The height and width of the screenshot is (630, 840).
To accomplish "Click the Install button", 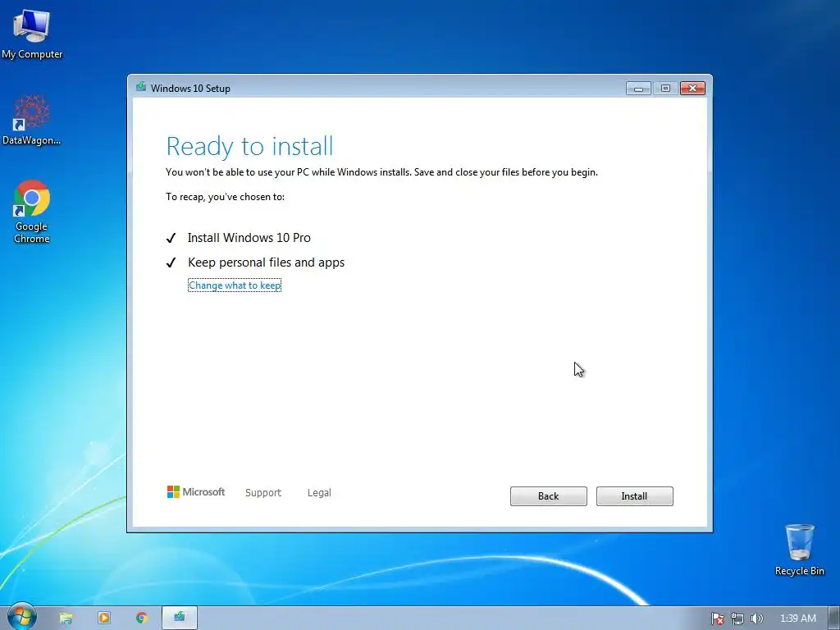I will (634, 496).
